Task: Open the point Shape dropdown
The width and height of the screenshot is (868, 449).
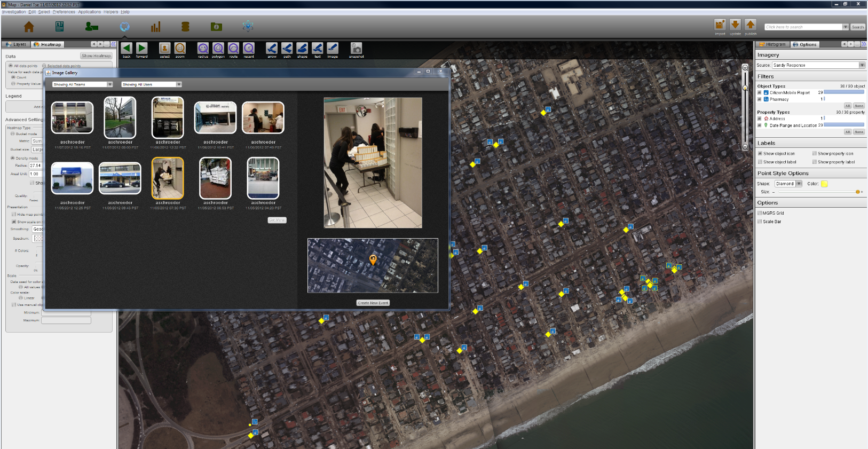Action: [x=788, y=184]
